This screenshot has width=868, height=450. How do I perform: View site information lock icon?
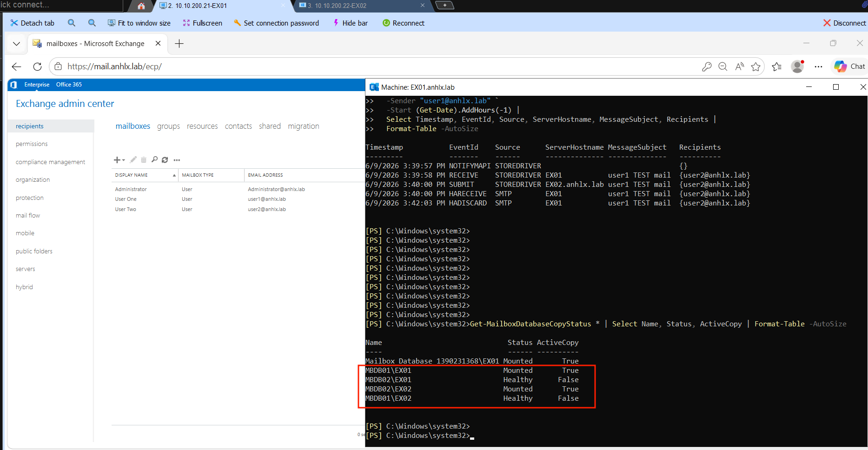[x=58, y=66]
